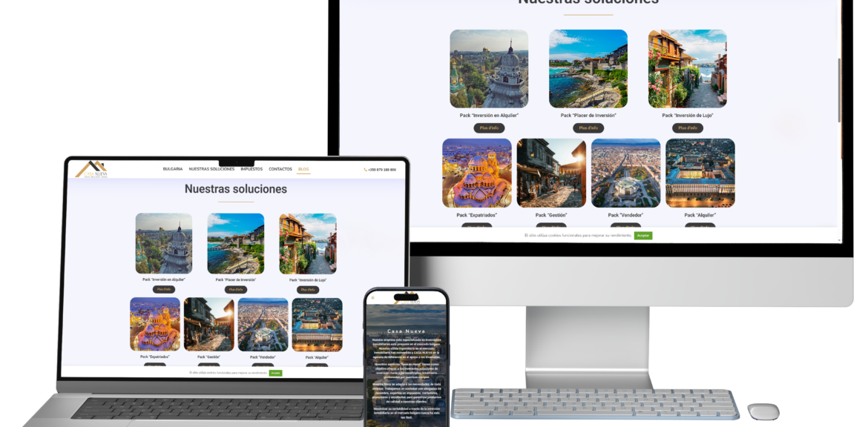
Task: Open the Inversión de Lujo pack image on laptop
Action: tap(308, 243)
